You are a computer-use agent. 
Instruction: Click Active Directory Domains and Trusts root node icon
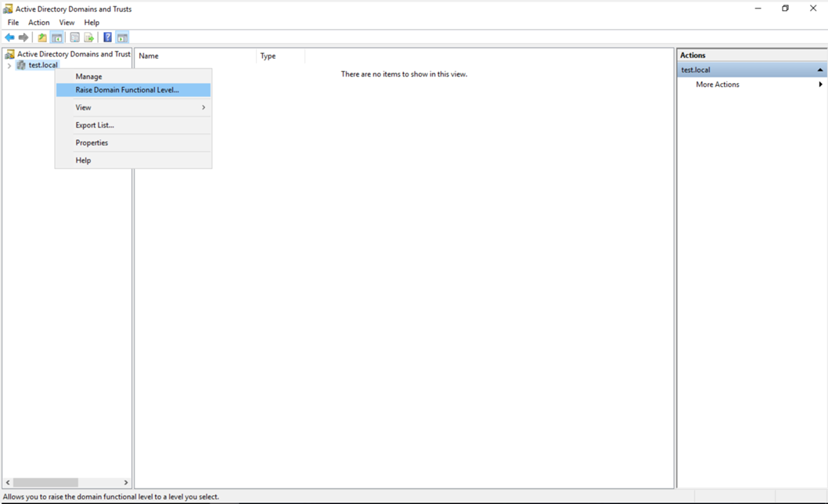(9, 55)
